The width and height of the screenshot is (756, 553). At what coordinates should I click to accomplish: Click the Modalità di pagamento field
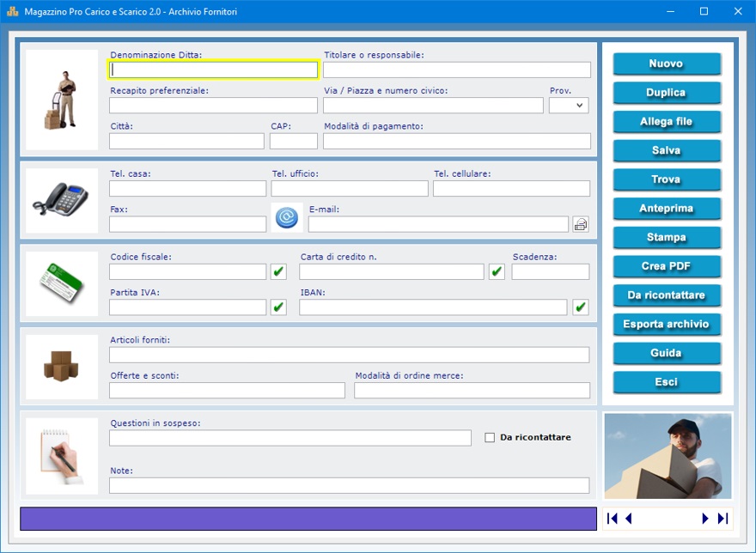coord(456,141)
